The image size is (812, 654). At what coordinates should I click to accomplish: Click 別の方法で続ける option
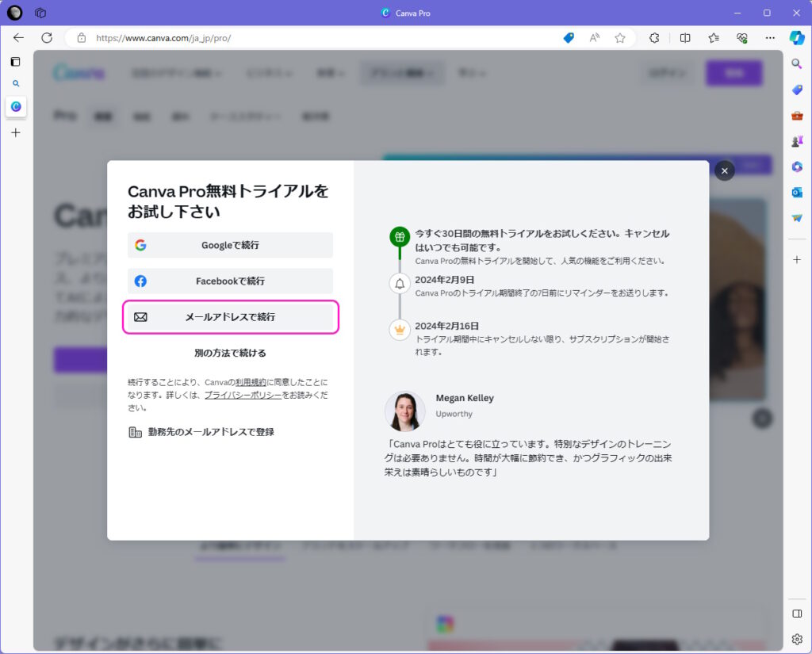point(231,353)
